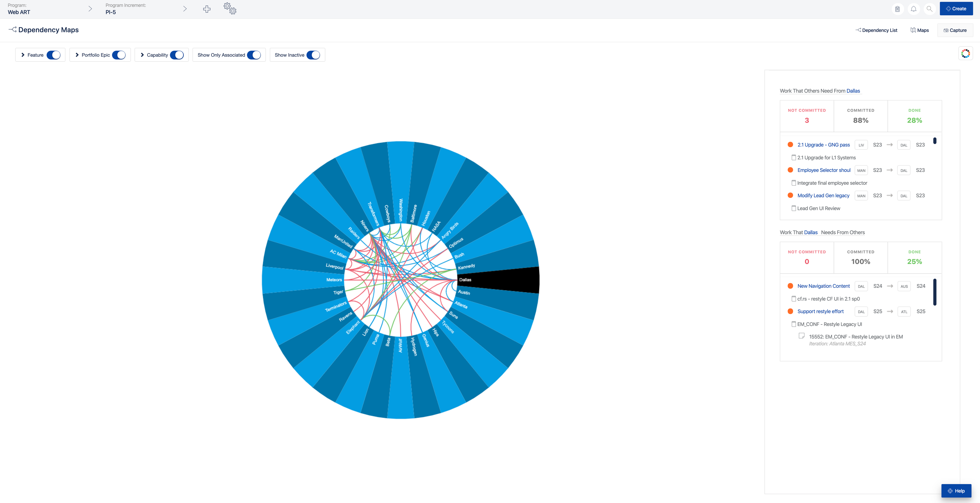Click story icon beside 15552: EM_CONF
The height and width of the screenshot is (503, 980).
point(802,336)
